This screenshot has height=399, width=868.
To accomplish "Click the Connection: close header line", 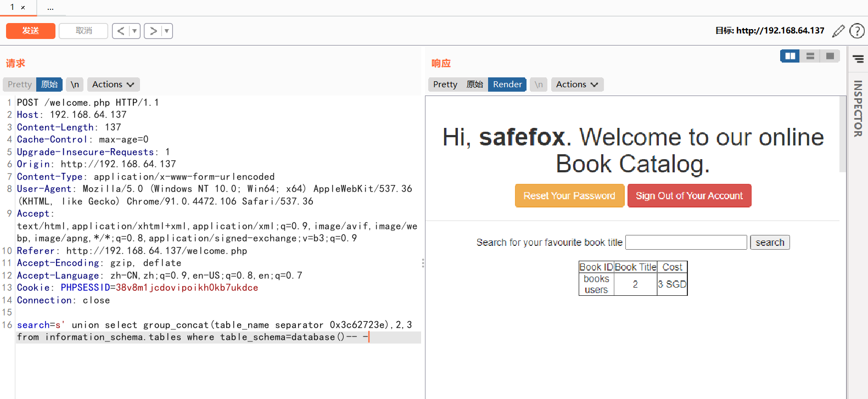I will (64, 300).
